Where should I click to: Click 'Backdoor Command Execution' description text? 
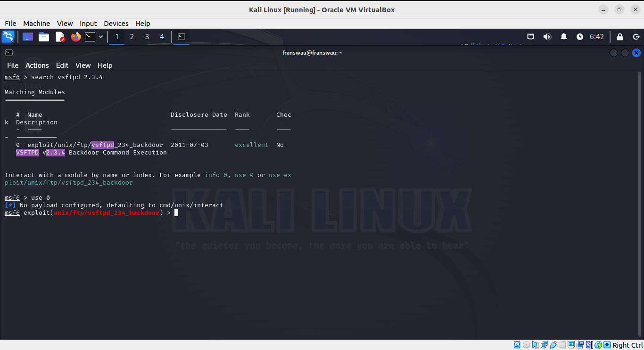[118, 153]
